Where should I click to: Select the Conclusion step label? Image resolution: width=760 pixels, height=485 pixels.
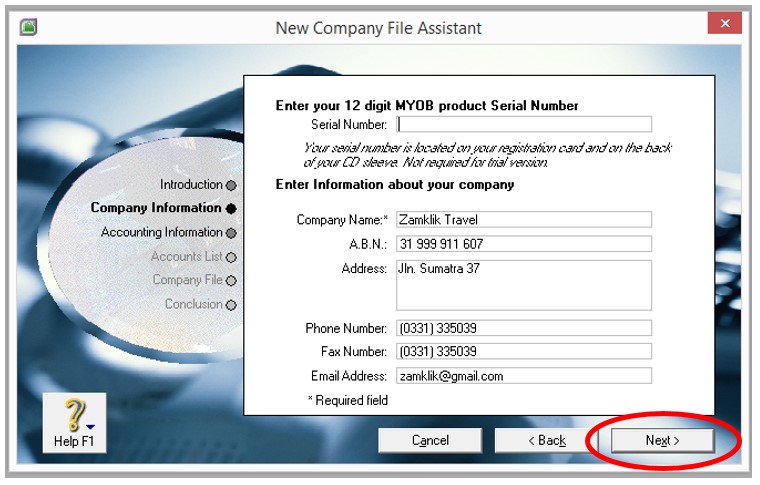tap(193, 304)
